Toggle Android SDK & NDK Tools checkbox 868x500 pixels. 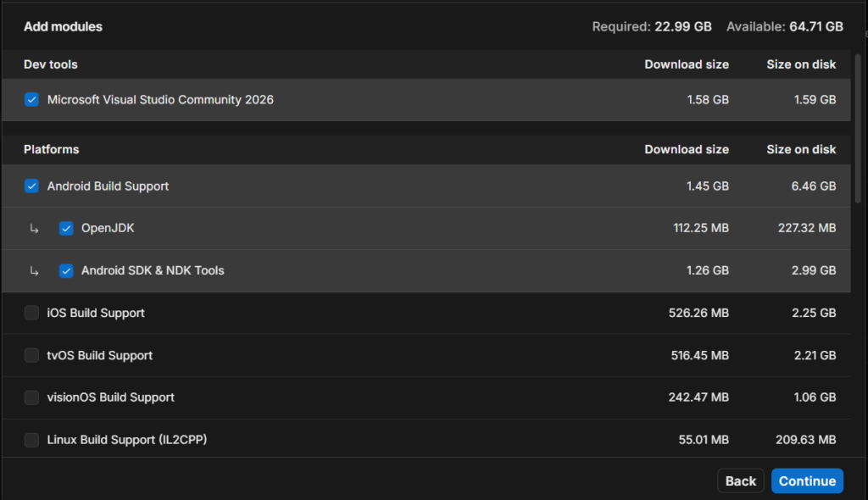tap(66, 271)
